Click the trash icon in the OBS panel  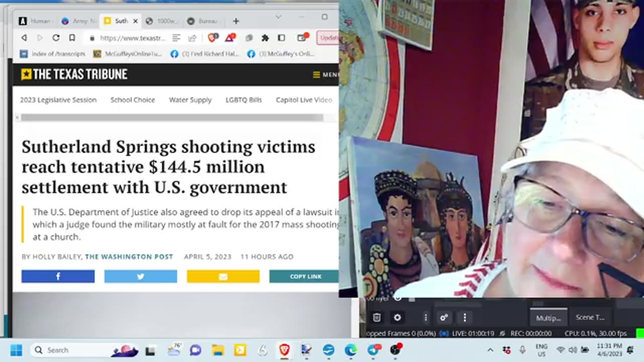377,317
